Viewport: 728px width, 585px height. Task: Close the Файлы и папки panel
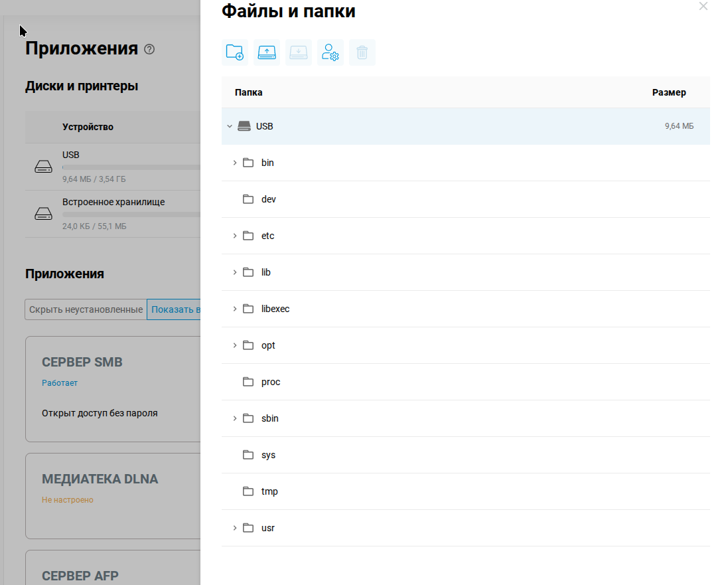[703, 6]
